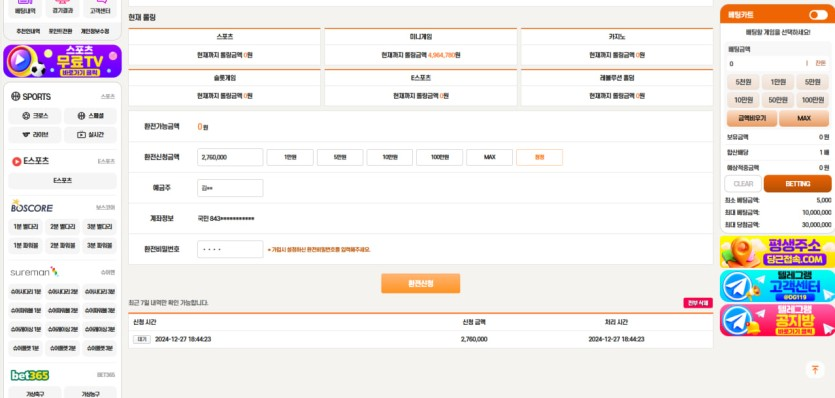Add 5천원 in the betting cart
This screenshot has height=398, width=835.
click(x=743, y=82)
